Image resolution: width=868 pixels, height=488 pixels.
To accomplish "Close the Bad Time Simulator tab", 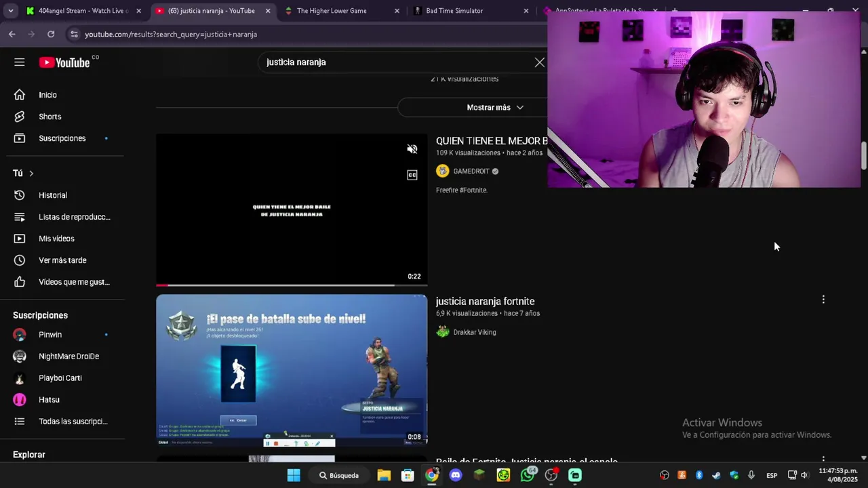I will coord(526,11).
